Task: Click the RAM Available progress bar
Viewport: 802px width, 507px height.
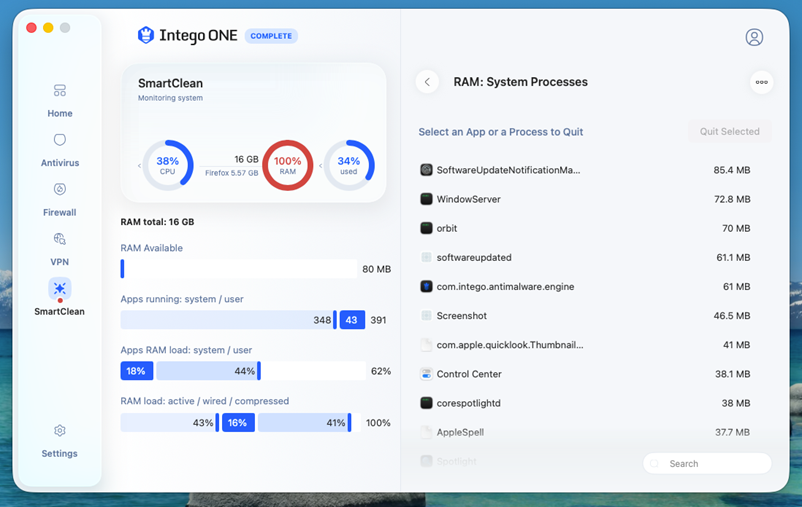Action: click(x=239, y=269)
